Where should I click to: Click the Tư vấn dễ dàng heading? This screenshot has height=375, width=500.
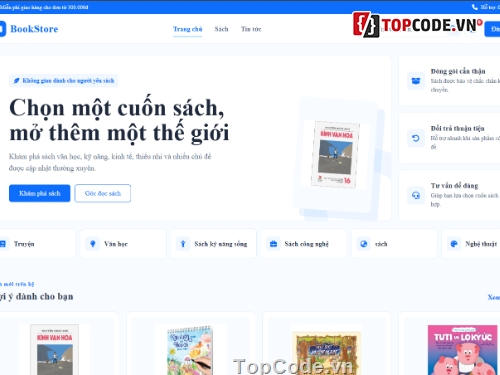(454, 186)
